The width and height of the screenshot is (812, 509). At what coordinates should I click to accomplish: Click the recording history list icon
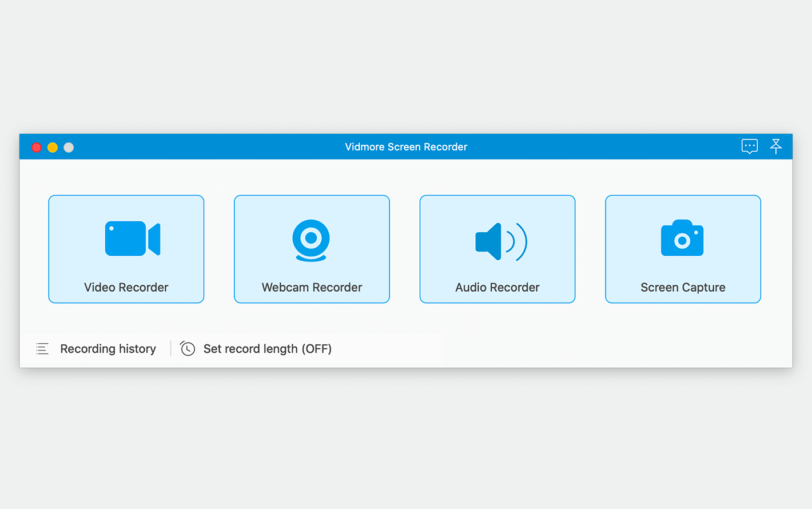42,349
